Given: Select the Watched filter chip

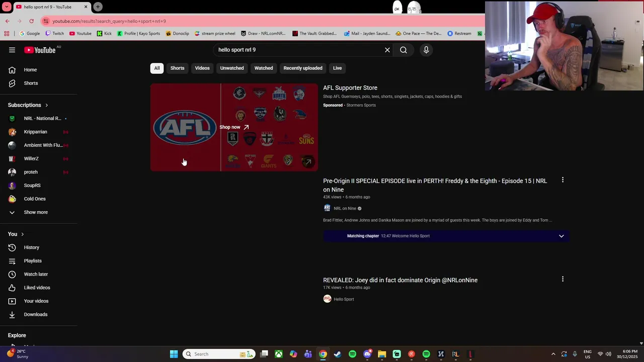Looking at the screenshot, I should click(x=264, y=68).
